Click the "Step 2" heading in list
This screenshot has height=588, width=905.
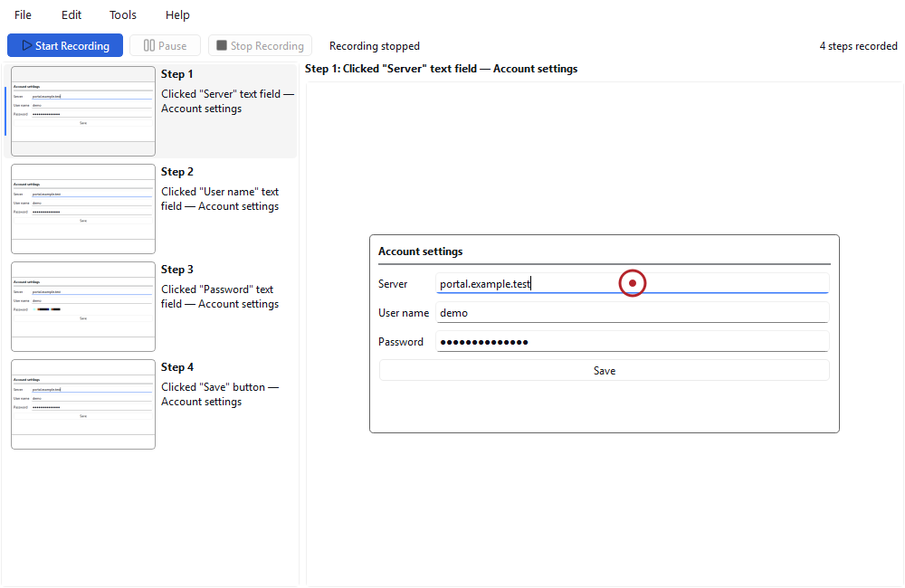pos(176,171)
